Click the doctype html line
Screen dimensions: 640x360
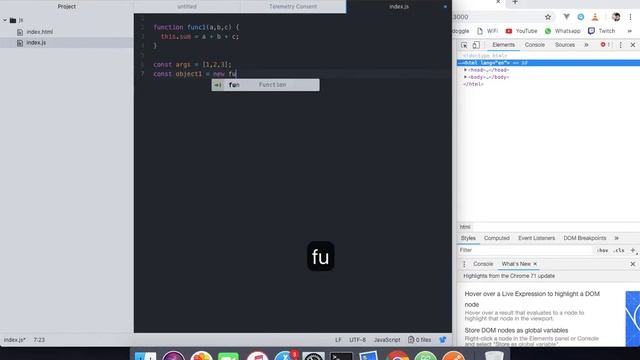tap(485, 56)
